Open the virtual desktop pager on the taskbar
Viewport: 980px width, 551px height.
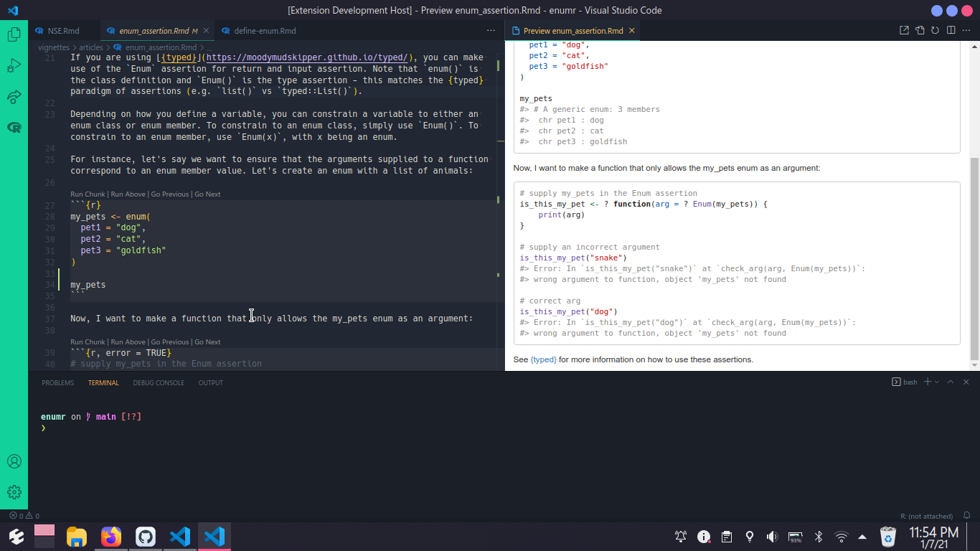click(44, 536)
